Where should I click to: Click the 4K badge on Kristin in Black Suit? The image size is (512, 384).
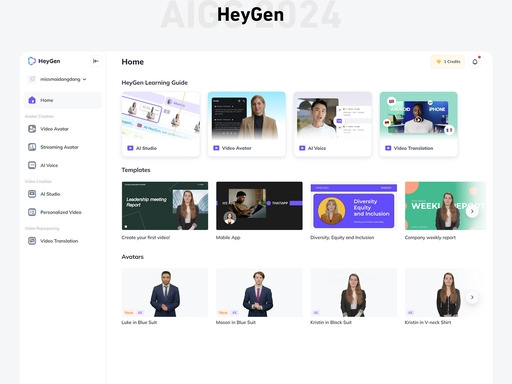point(316,313)
